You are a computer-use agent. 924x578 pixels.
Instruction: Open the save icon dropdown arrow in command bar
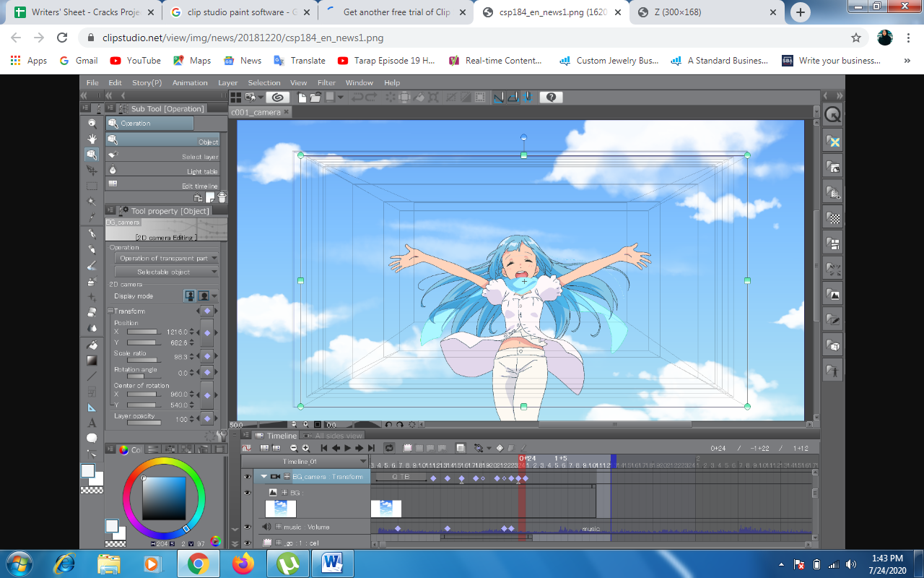tap(340, 97)
